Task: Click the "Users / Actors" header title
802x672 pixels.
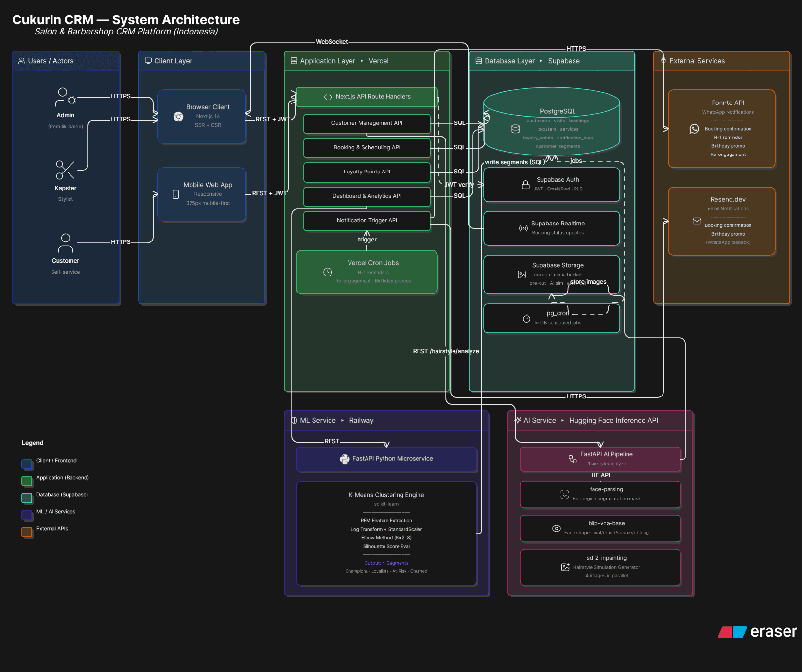Action: (x=51, y=61)
